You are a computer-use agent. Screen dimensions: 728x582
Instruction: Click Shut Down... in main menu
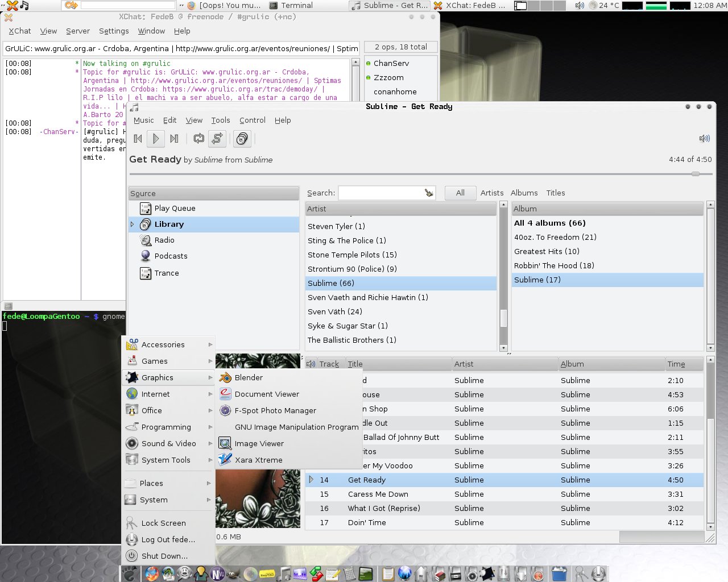click(x=169, y=556)
